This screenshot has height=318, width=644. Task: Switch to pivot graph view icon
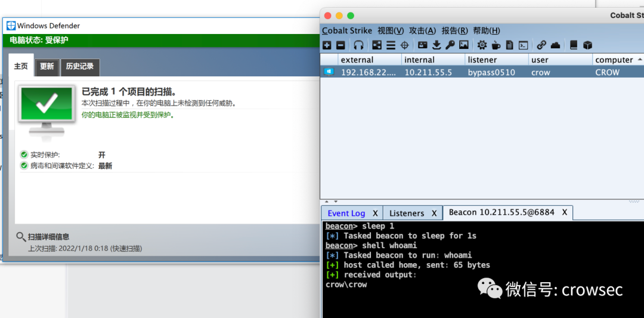tap(377, 45)
